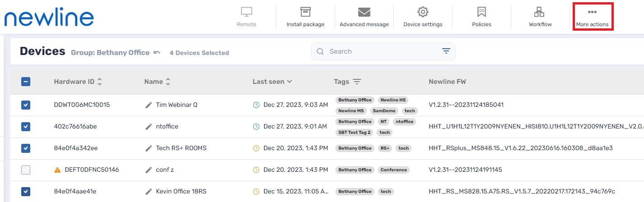The width and height of the screenshot is (644, 202).
Task: Click the newline logo
Action: tap(49, 18)
